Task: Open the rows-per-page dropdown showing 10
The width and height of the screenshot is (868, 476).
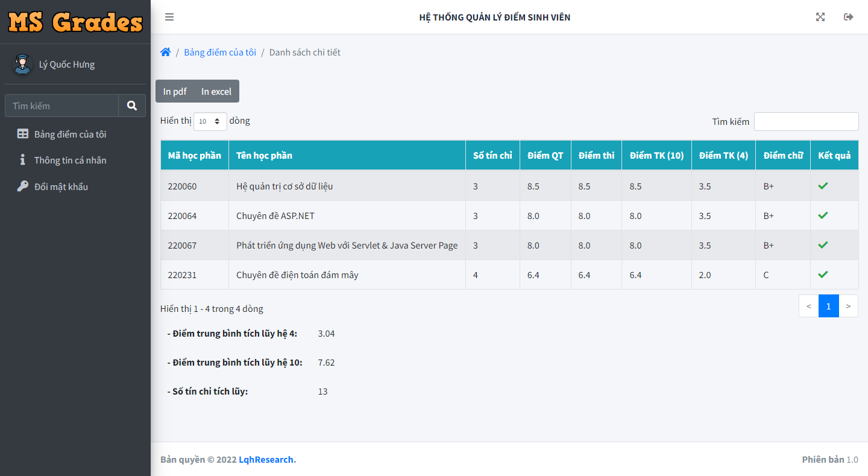Action: pos(210,121)
